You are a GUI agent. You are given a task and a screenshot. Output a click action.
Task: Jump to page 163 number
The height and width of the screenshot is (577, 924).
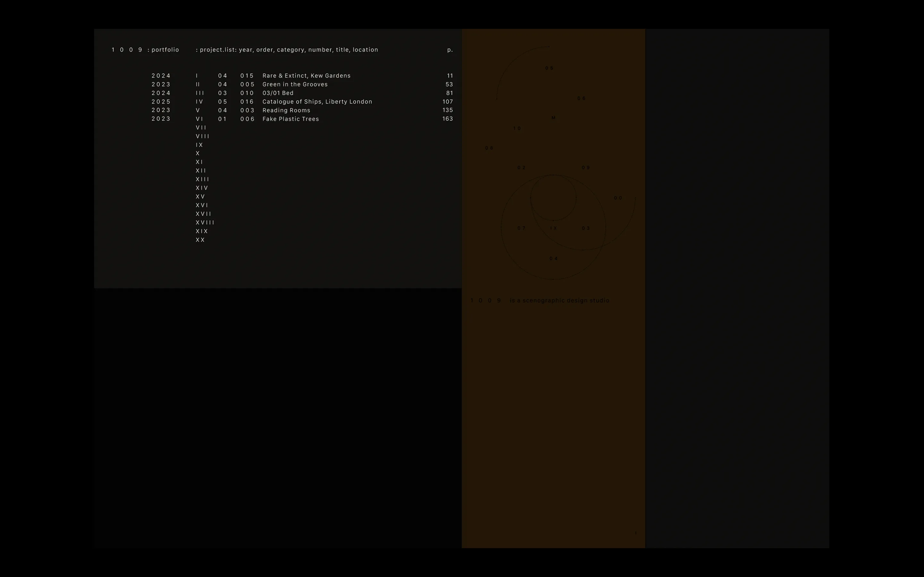click(448, 119)
